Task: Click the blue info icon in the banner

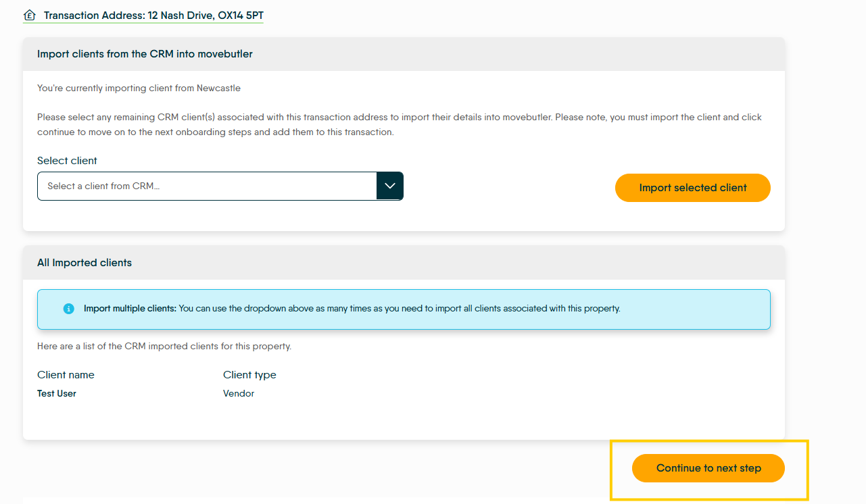Action: pyautogui.click(x=68, y=309)
